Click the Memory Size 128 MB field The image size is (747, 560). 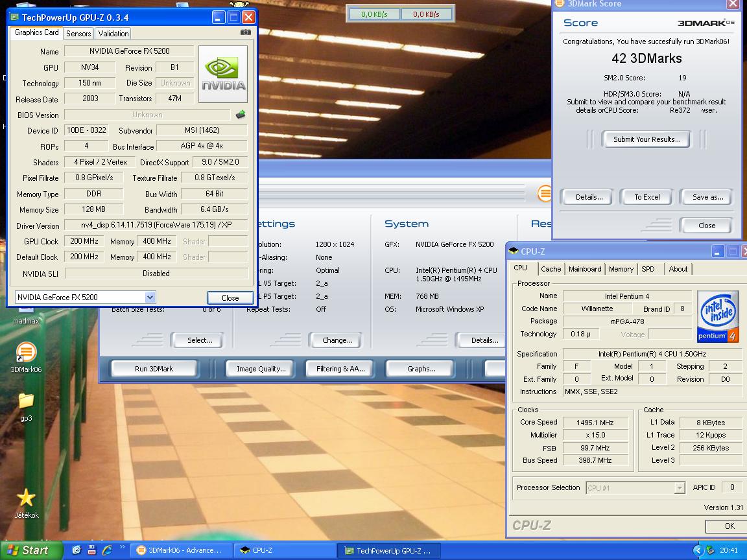coord(93,209)
